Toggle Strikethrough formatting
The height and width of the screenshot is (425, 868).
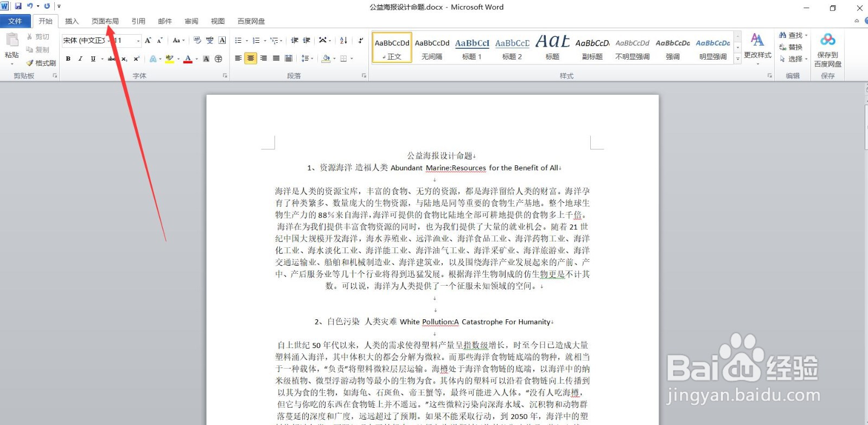[112, 59]
